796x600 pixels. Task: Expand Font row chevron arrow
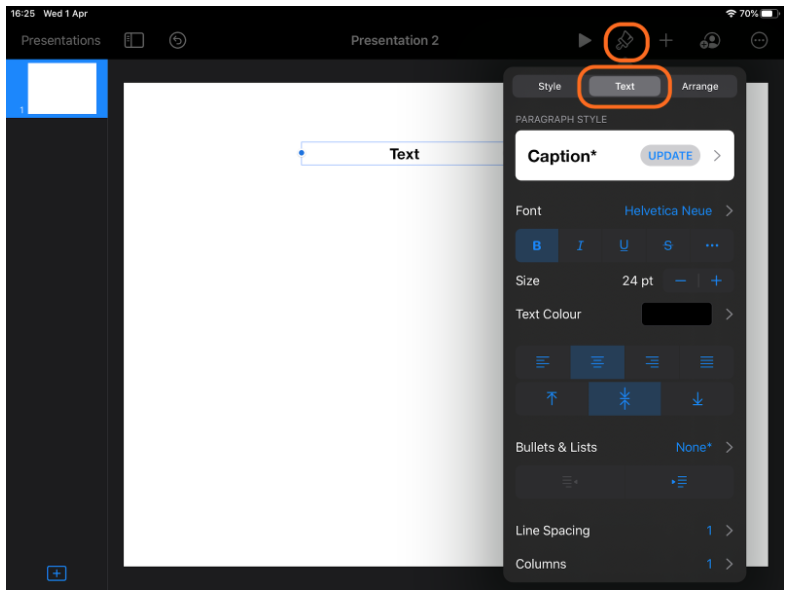(x=729, y=211)
